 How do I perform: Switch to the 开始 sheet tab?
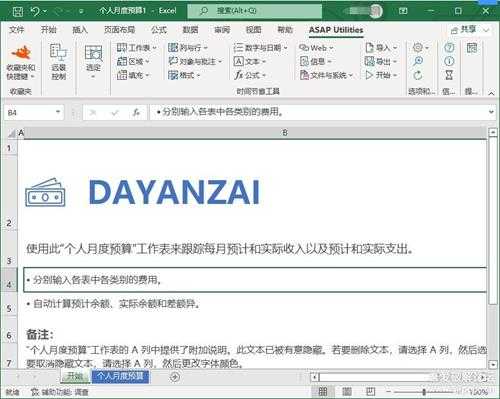click(x=75, y=376)
